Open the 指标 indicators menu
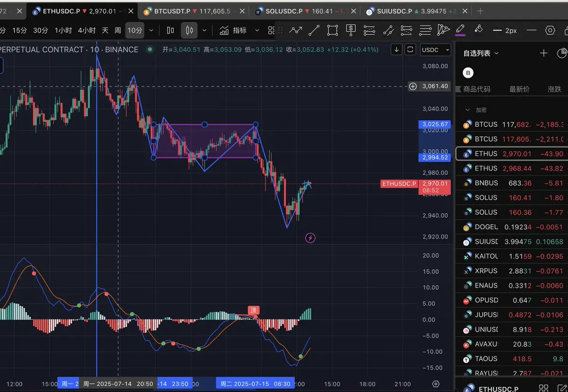The height and width of the screenshot is (392, 568). (x=233, y=30)
